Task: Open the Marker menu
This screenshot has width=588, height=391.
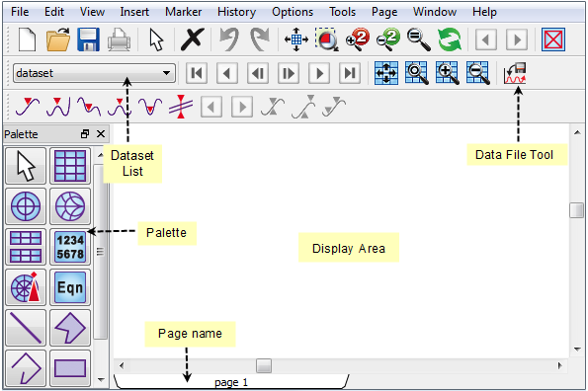Action: click(184, 12)
